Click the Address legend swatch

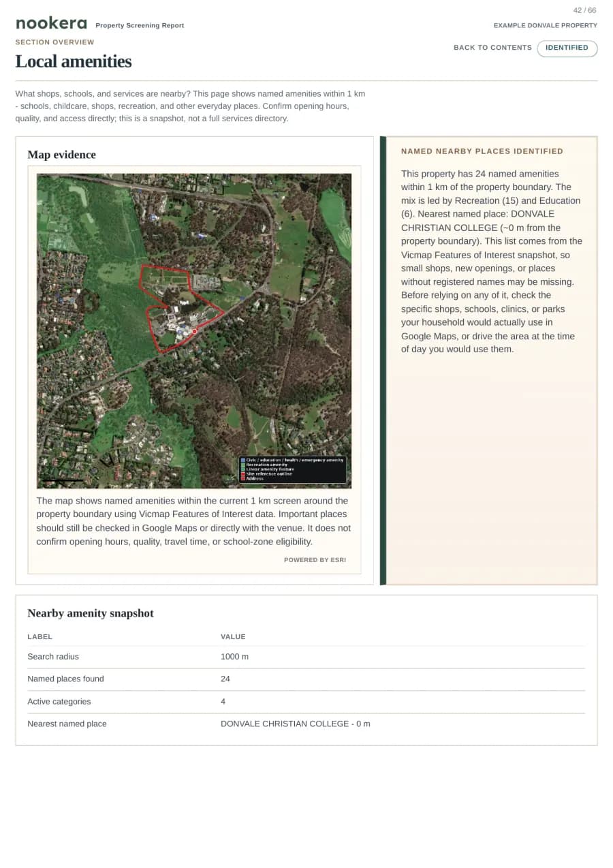(x=243, y=478)
